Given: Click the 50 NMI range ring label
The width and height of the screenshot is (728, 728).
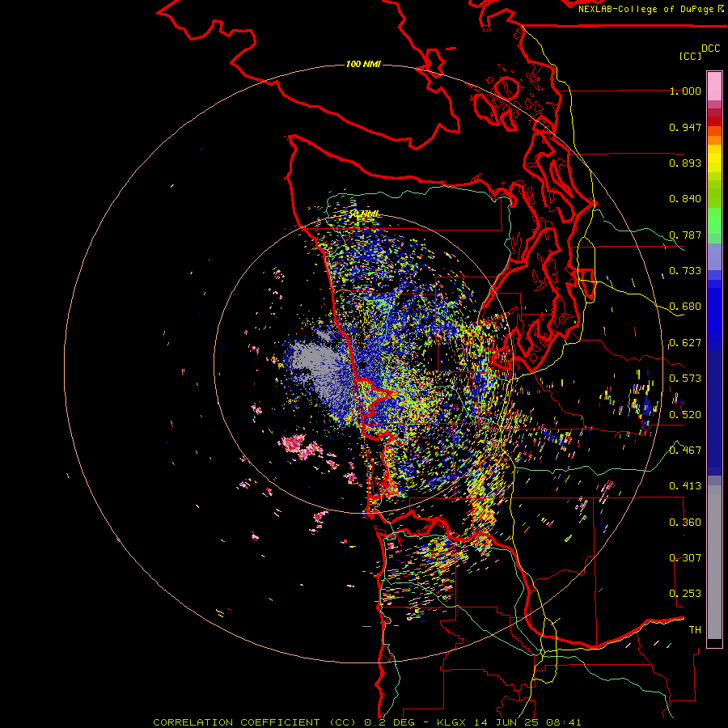Looking at the screenshot, I should pos(363,214).
